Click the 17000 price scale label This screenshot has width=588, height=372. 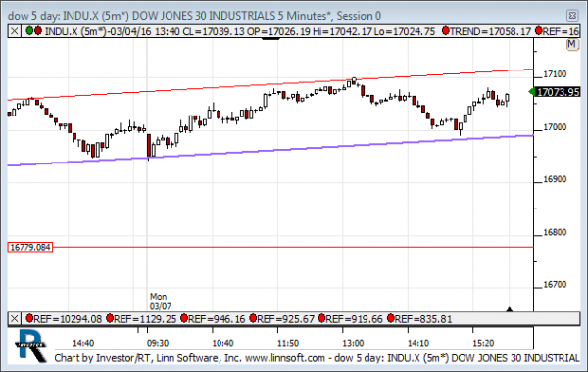tap(555, 127)
